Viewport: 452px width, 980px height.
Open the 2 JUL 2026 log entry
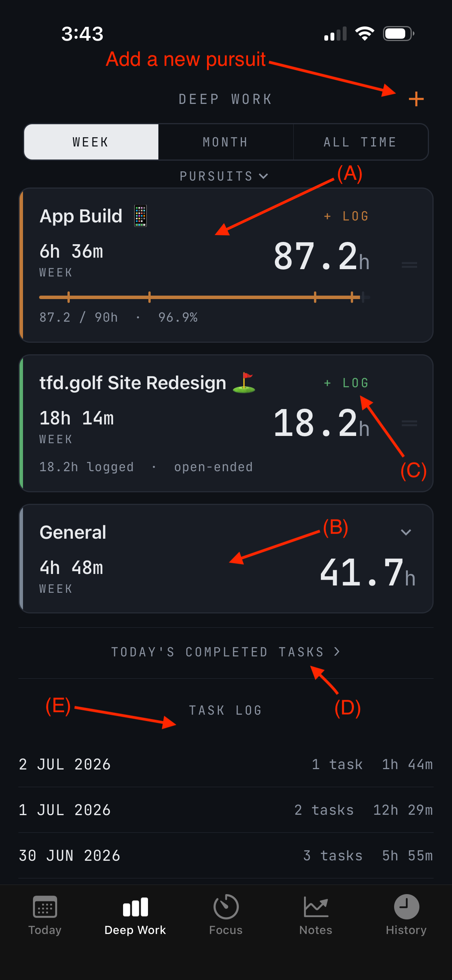tap(226, 765)
